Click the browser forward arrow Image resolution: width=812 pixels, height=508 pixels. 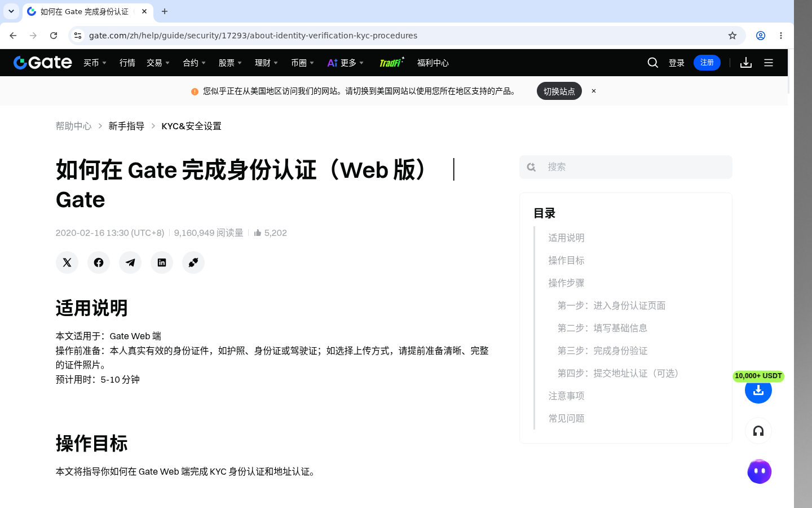tap(33, 36)
